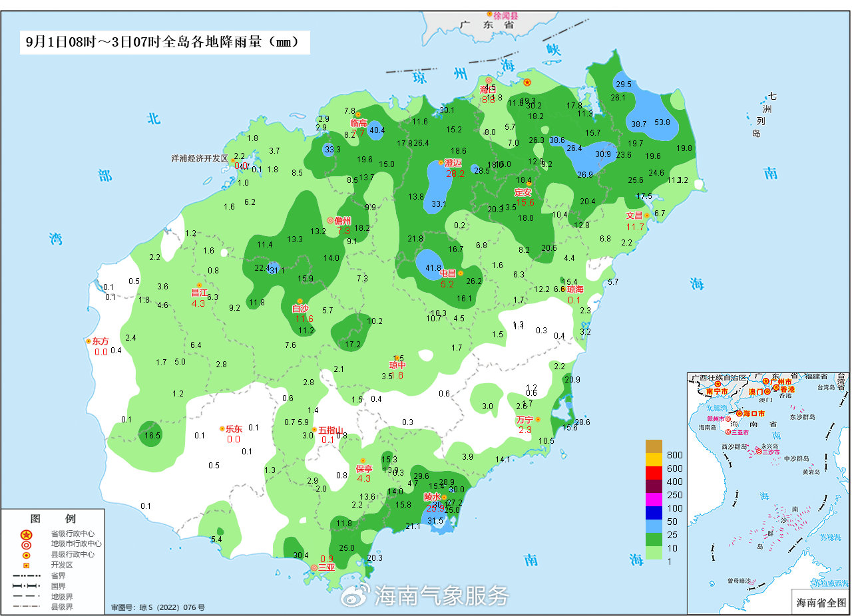852x616 pixels.
Task: Select the 东方 county marker on west coast
Action: (89, 341)
